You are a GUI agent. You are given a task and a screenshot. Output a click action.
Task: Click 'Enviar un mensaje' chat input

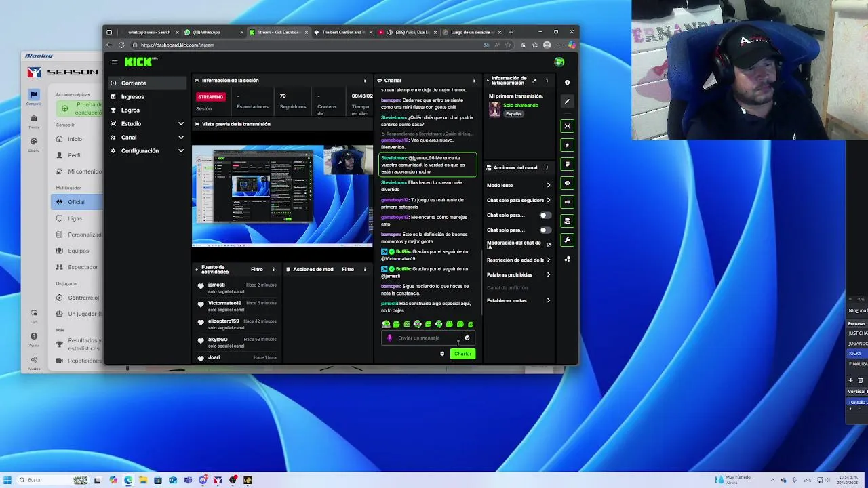coord(428,338)
